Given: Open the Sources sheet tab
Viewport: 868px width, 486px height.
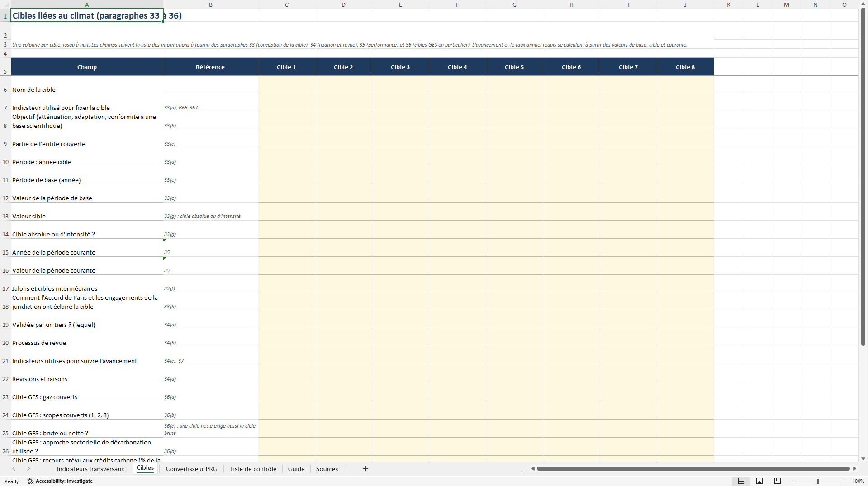Looking at the screenshot, I should click(x=327, y=469).
